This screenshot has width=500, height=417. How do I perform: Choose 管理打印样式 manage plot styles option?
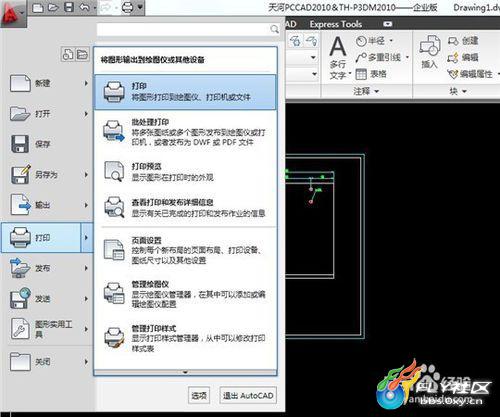[x=185, y=338]
